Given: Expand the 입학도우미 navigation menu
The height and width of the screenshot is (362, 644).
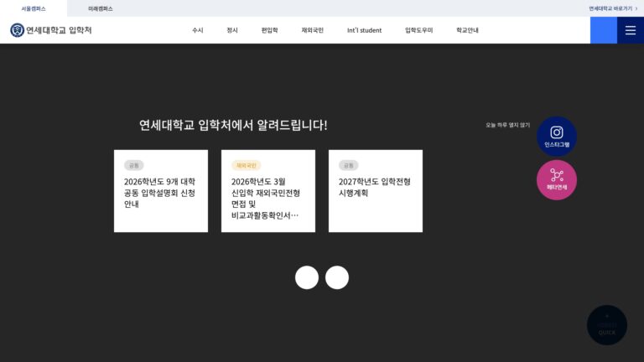Looking at the screenshot, I should click(418, 30).
